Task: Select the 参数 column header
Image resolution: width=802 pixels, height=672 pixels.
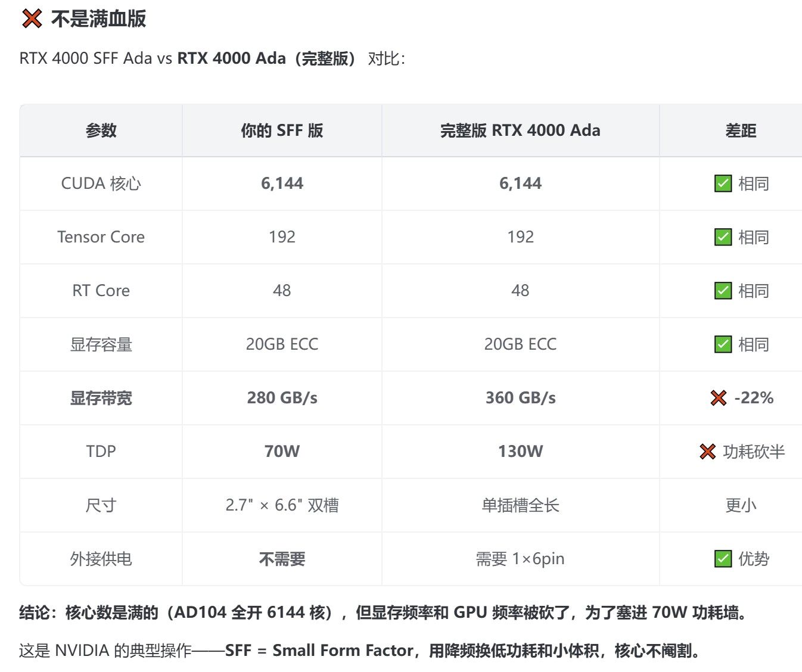Action: tap(101, 130)
